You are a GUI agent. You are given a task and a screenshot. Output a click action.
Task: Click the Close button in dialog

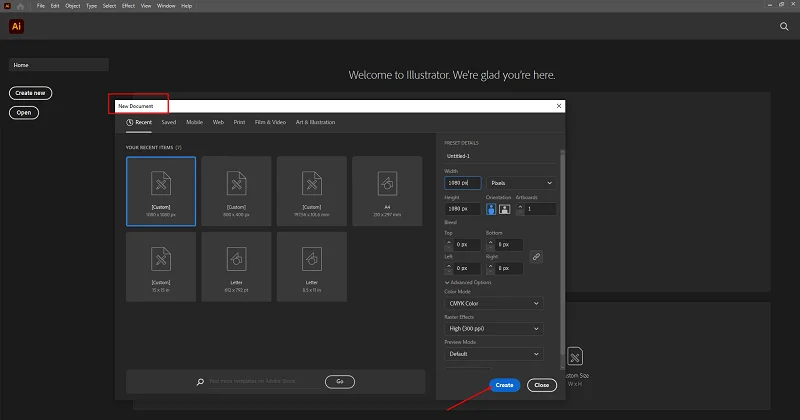coord(542,385)
